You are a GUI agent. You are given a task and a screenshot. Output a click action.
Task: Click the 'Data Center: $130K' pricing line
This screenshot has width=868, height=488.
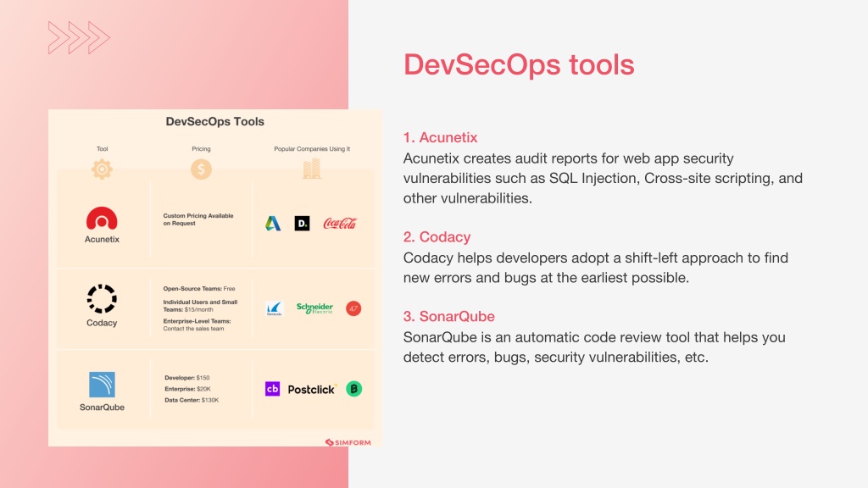tap(192, 400)
